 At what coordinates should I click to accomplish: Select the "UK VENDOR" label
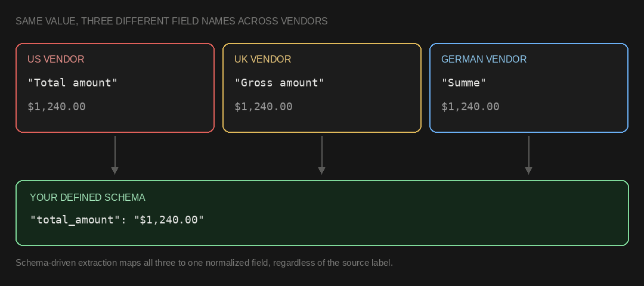(x=263, y=59)
